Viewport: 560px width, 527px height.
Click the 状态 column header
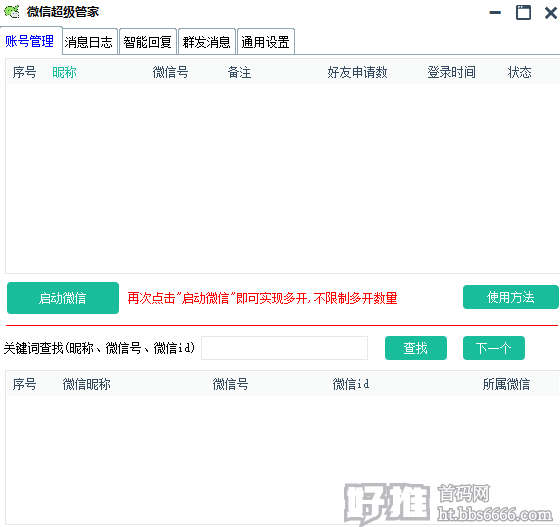pos(520,72)
